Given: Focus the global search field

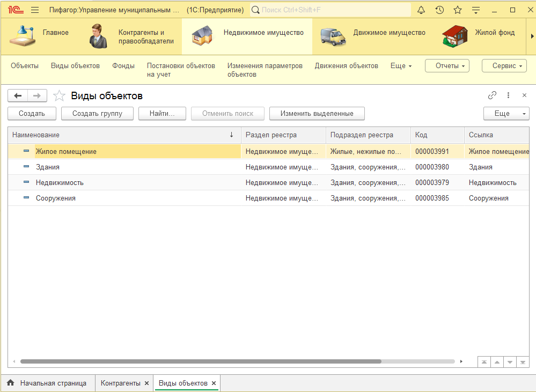Looking at the screenshot, I should point(331,10).
